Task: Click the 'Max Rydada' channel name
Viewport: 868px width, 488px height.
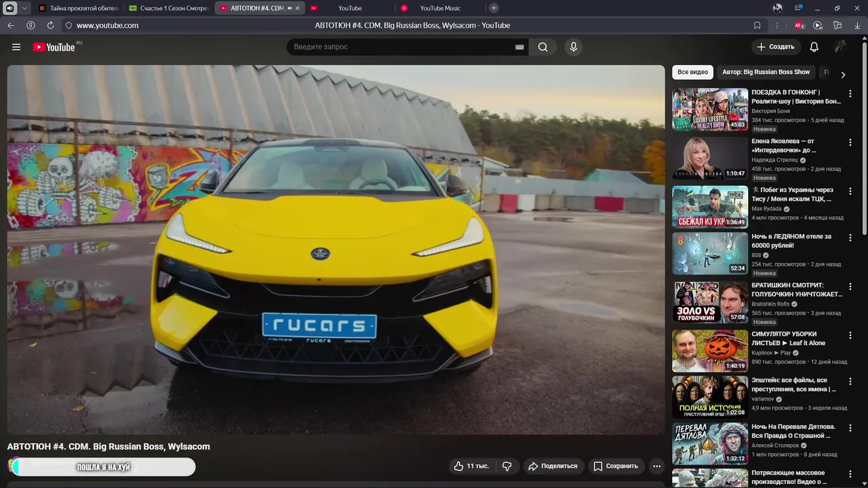Action: [x=766, y=209]
